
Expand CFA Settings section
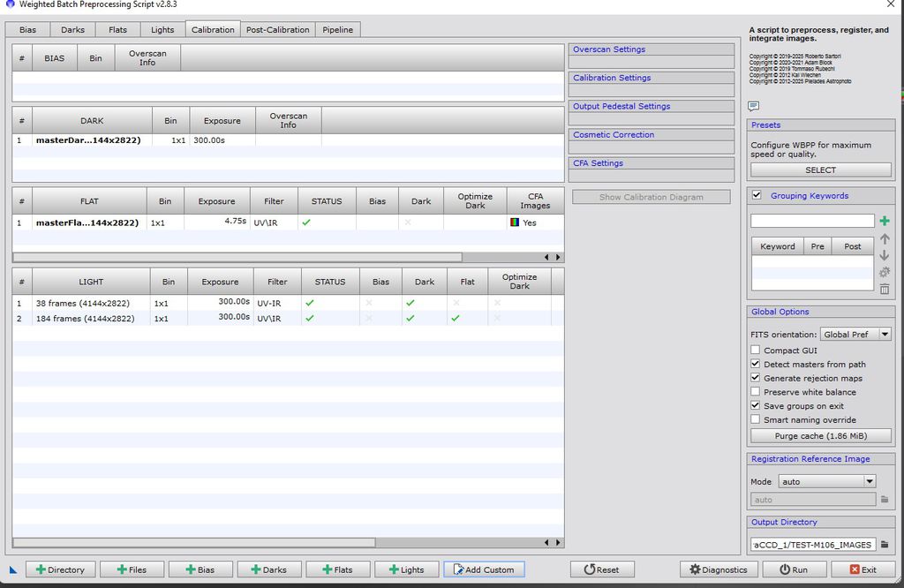(x=651, y=163)
